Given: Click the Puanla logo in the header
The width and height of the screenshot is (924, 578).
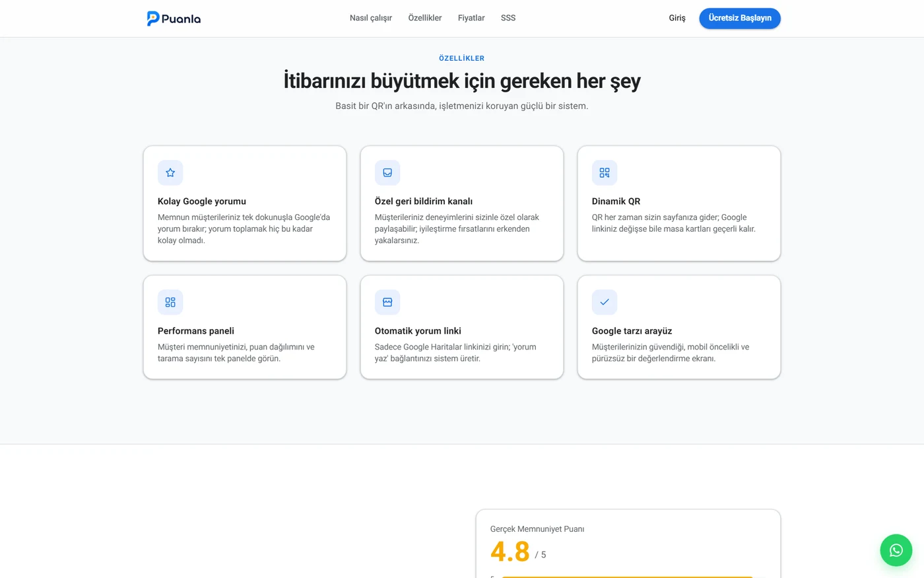Looking at the screenshot, I should click(x=174, y=18).
